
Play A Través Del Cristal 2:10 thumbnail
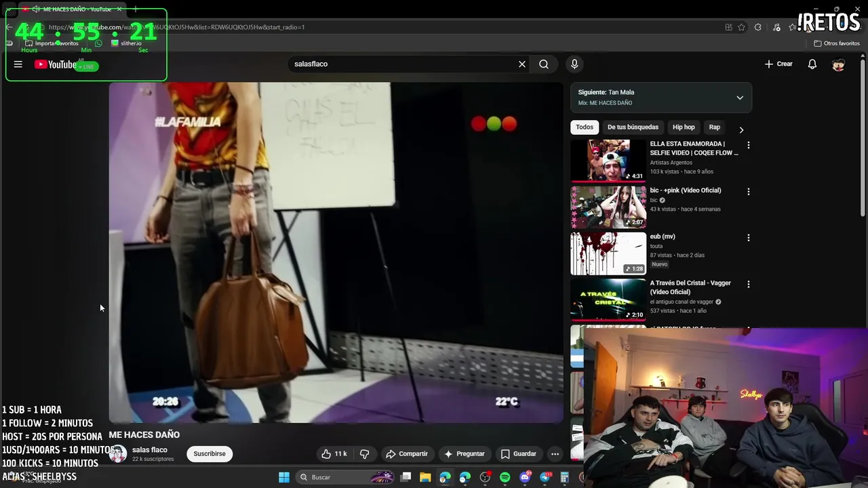(x=608, y=300)
